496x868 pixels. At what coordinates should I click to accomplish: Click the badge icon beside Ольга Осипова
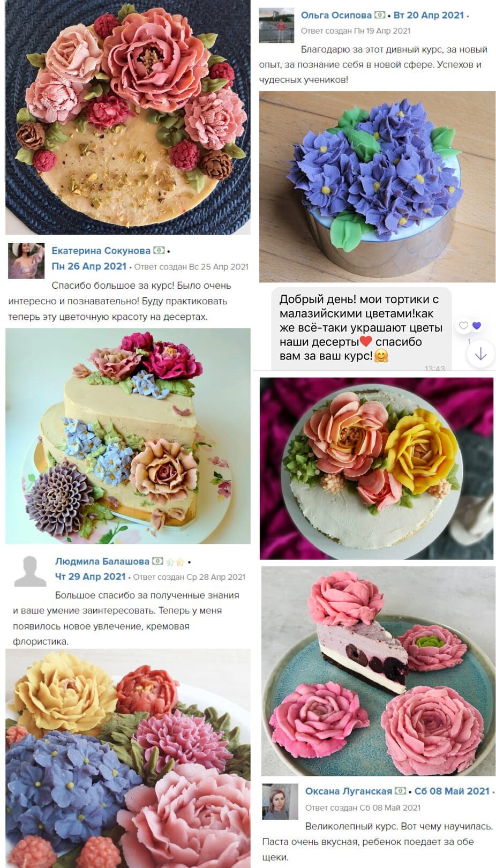point(379,15)
